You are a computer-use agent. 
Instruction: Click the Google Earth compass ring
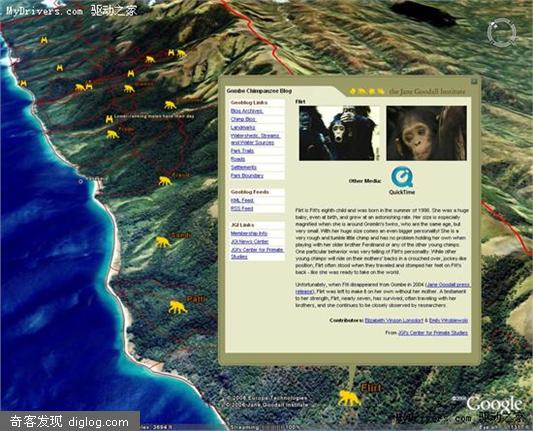tap(501, 33)
